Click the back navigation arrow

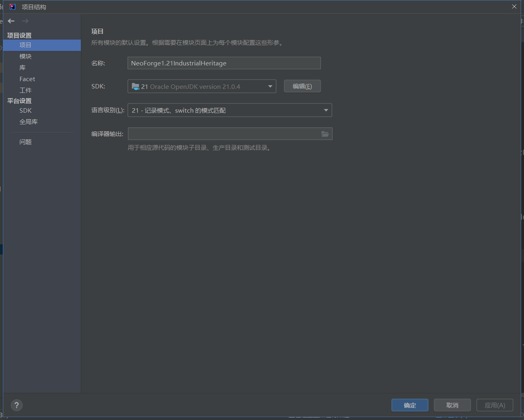(11, 21)
